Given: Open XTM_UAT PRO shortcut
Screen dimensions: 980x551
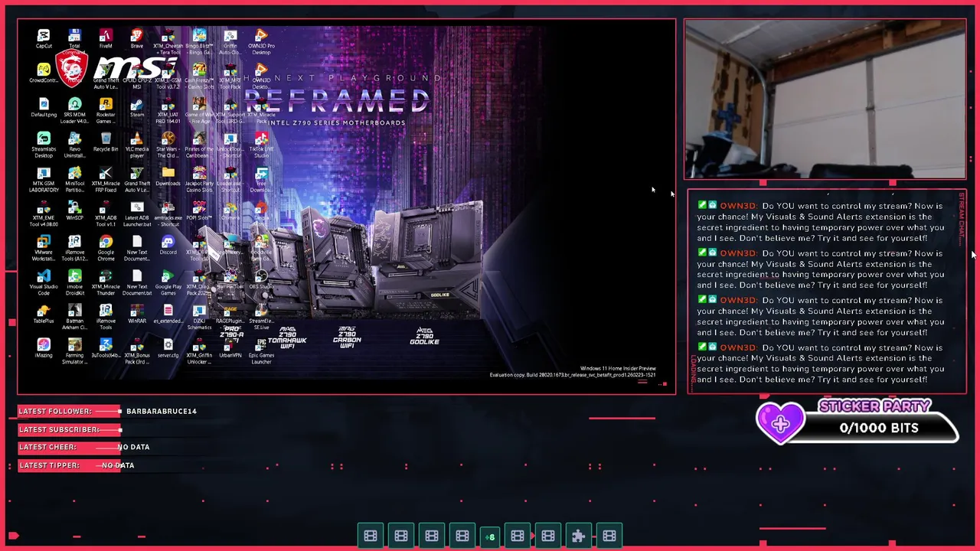Looking at the screenshot, I should click(168, 111).
